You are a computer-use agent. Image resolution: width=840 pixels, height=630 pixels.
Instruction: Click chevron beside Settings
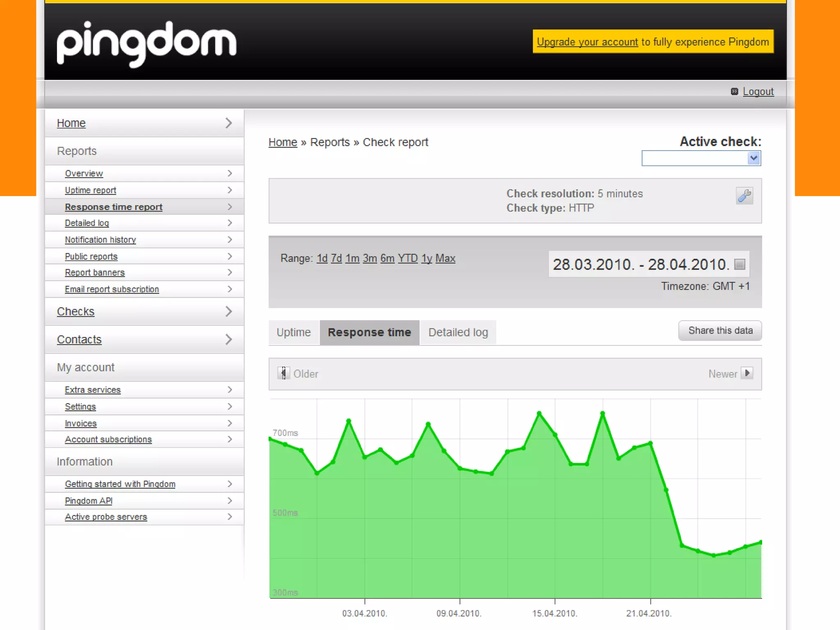[x=230, y=406]
